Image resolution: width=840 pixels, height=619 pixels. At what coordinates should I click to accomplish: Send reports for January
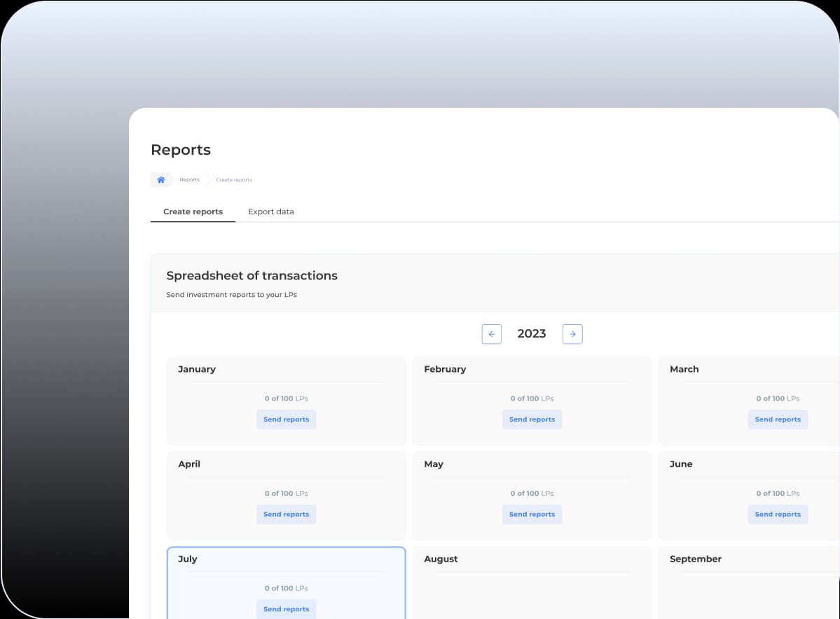tap(286, 419)
